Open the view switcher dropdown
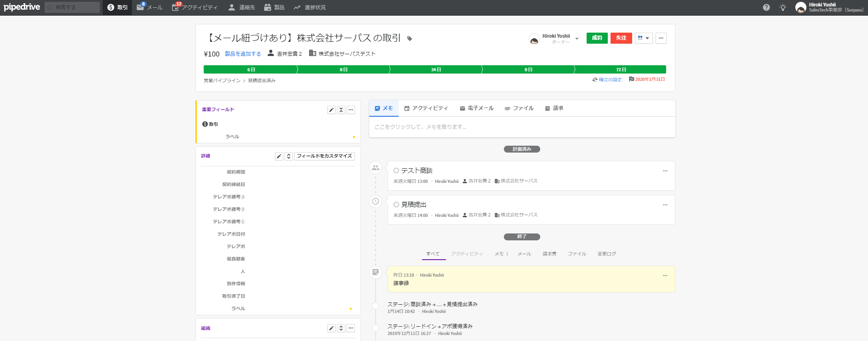This screenshot has width=868, height=341. coord(644,38)
